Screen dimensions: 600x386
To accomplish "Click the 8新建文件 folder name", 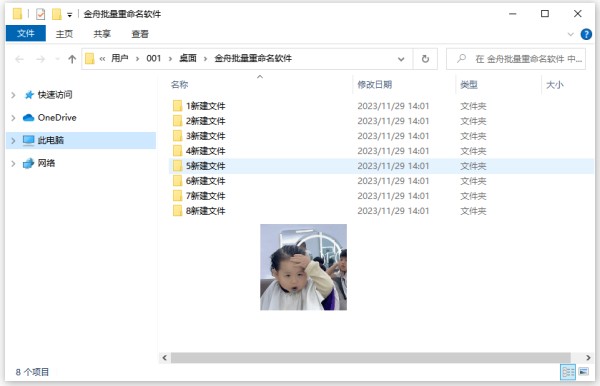I will [x=205, y=211].
